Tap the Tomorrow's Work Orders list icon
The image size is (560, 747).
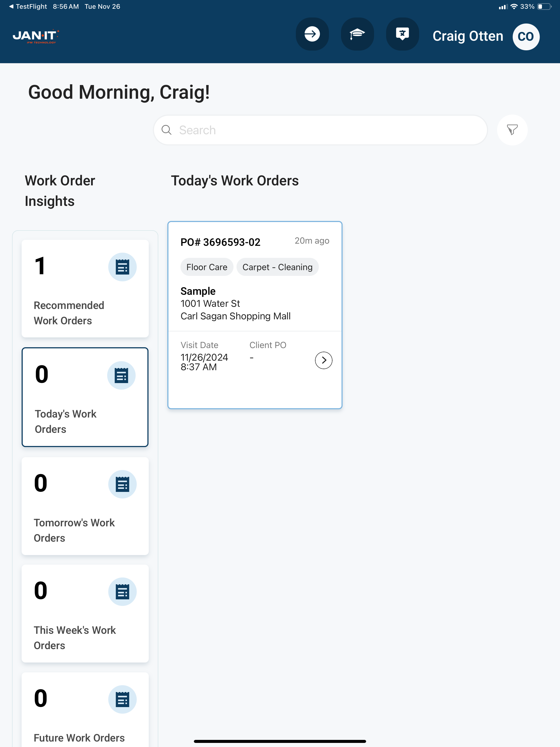(x=122, y=484)
